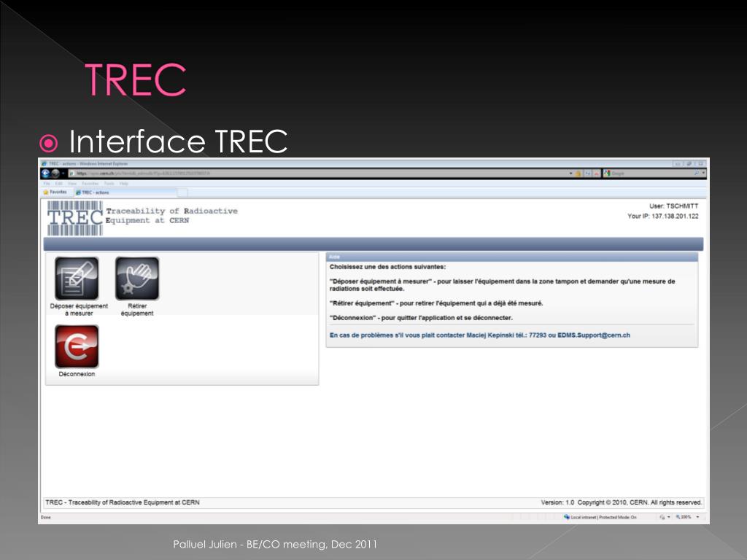Click the Déconnexion label

click(x=77, y=374)
